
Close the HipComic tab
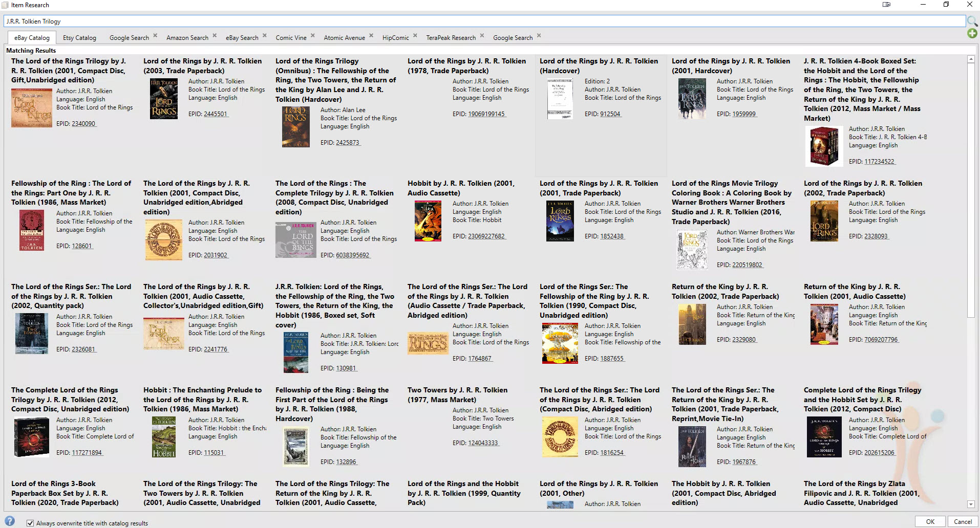415,36
